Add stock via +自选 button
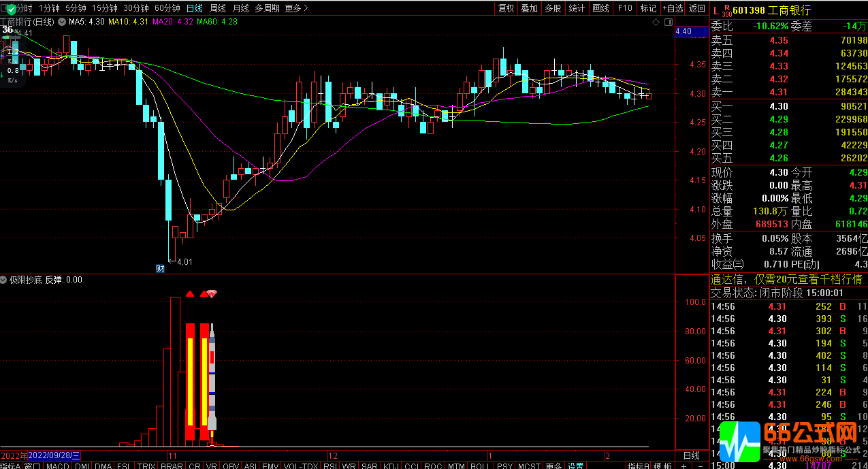Image resolution: width=868 pixels, height=469 pixels. coord(672,8)
